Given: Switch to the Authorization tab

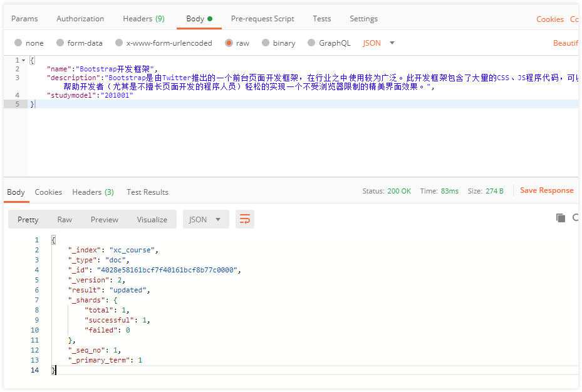Looking at the screenshot, I should click(80, 19).
